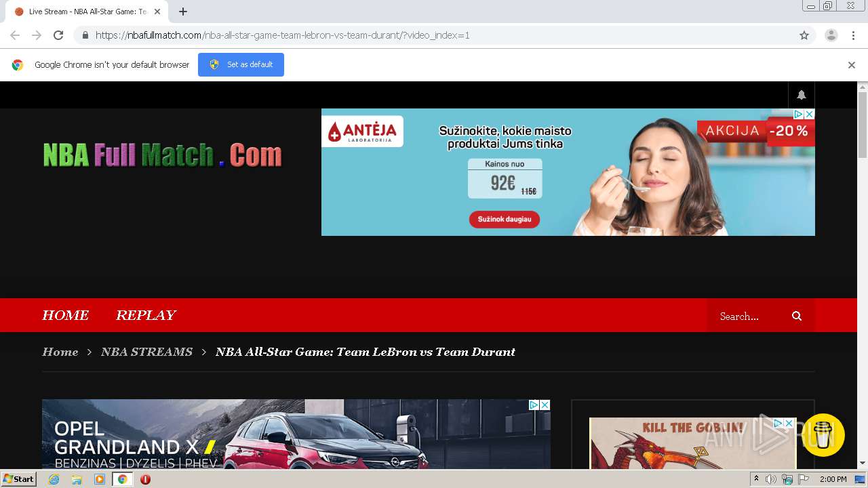This screenshot has height=488, width=868.
Task: Dismiss the default browser notification bar
Action: pyautogui.click(x=851, y=65)
